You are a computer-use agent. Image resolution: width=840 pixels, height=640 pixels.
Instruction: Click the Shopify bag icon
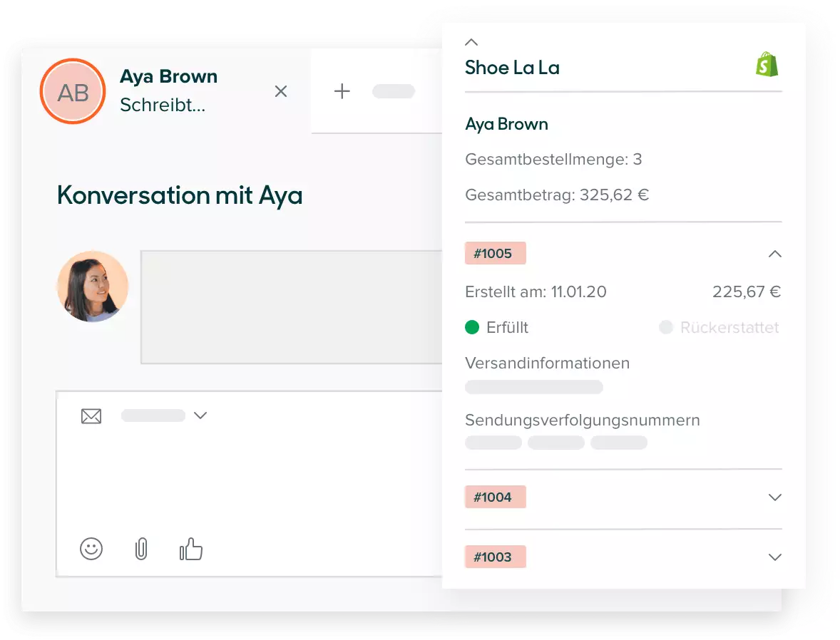click(767, 64)
